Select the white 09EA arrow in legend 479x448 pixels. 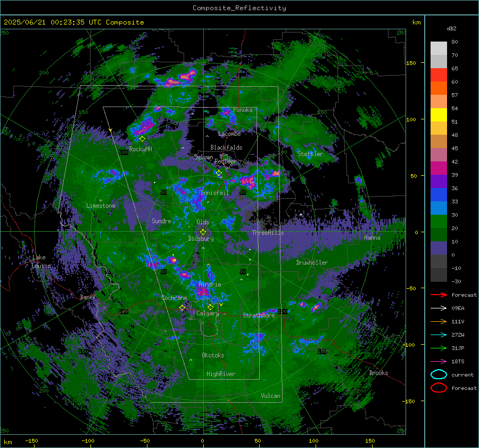[x=439, y=308]
